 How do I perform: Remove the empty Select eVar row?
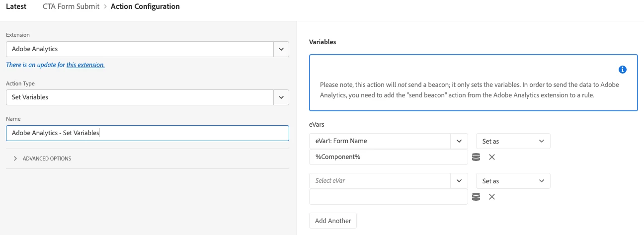[492, 197]
